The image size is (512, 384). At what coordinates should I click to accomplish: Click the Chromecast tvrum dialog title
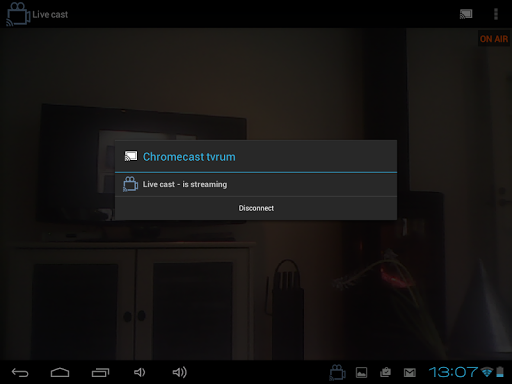(189, 157)
